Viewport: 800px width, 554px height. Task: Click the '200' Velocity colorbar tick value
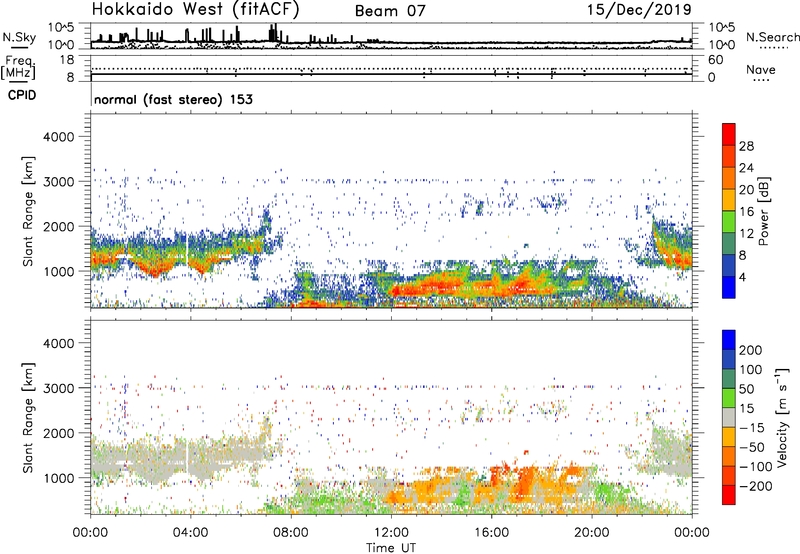click(x=751, y=350)
